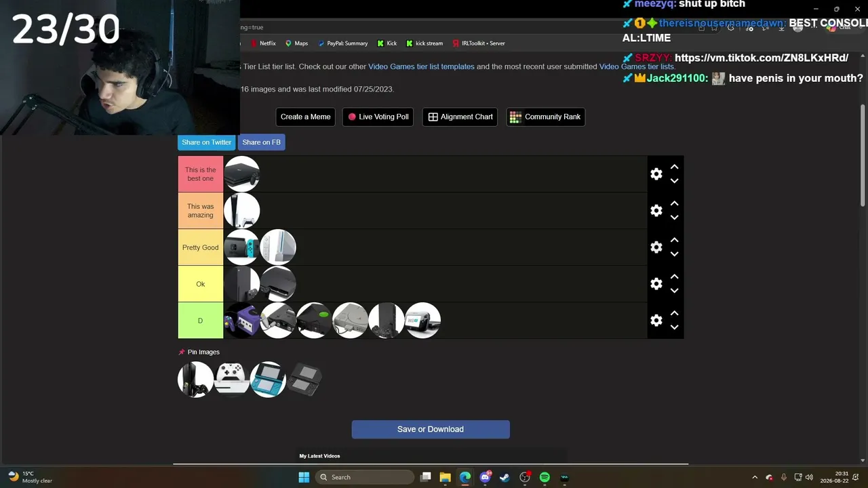Pick the white Xbox console unranked image
This screenshot has height=488, width=868.
(232, 380)
